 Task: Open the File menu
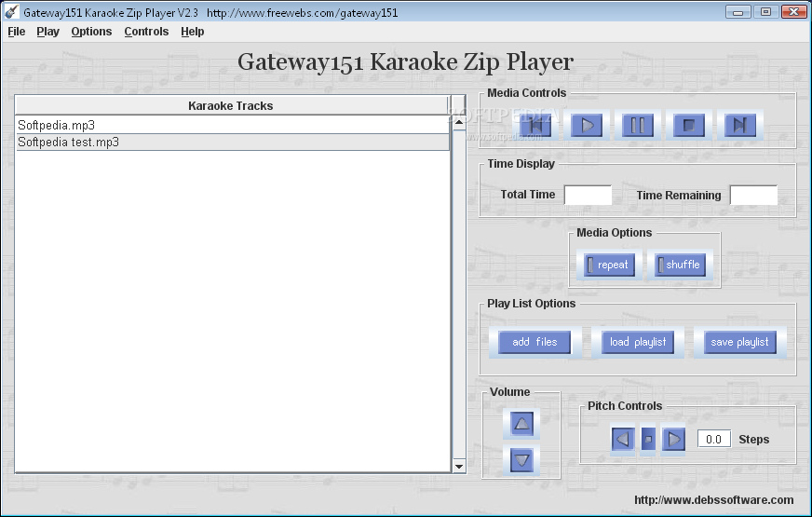tap(17, 32)
